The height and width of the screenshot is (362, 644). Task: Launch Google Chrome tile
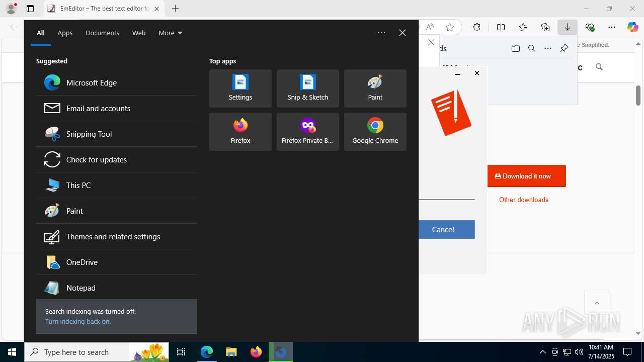point(375,132)
